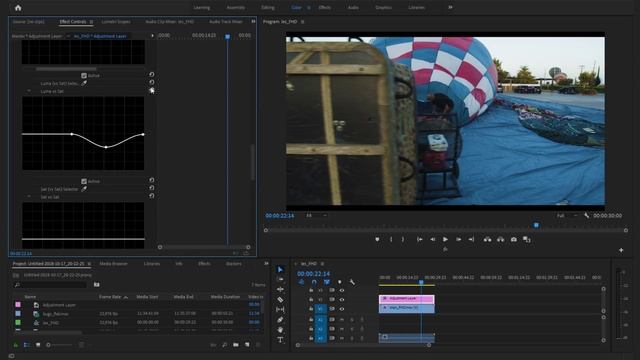Select Adjustment Layer clip in timeline
This screenshot has height=360, width=640.
pyautogui.click(x=407, y=298)
